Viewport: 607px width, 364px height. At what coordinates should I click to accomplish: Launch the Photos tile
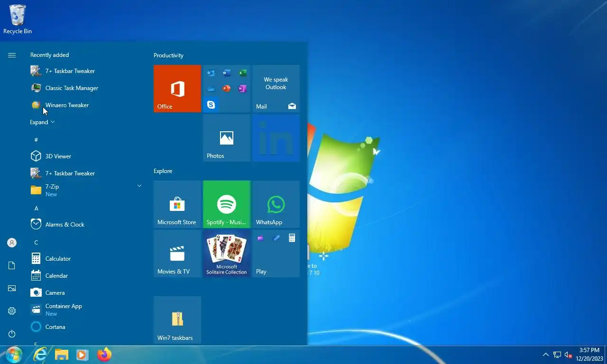click(227, 138)
